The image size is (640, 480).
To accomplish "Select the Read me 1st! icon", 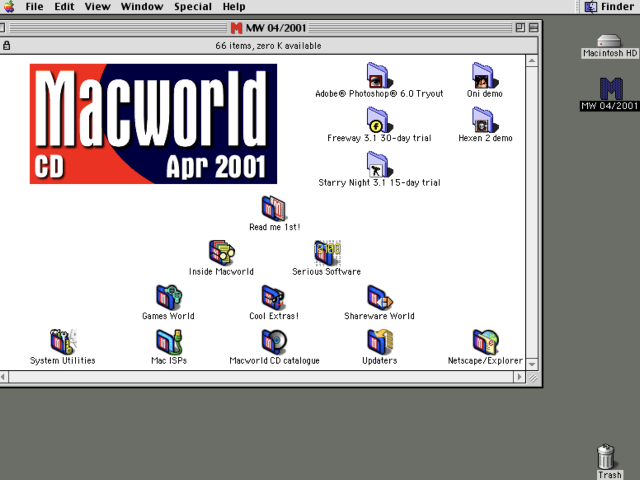I will (x=274, y=209).
